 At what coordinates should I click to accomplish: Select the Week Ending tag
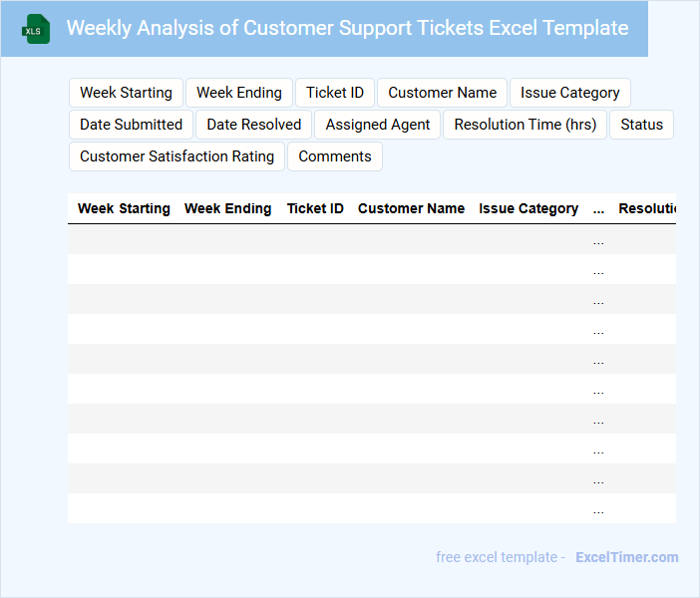(239, 93)
